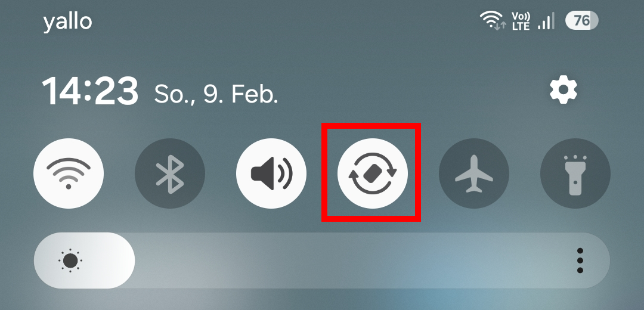The height and width of the screenshot is (310, 644).
Task: Tap the Wi-Fi status bar icon
Action: [x=493, y=20]
